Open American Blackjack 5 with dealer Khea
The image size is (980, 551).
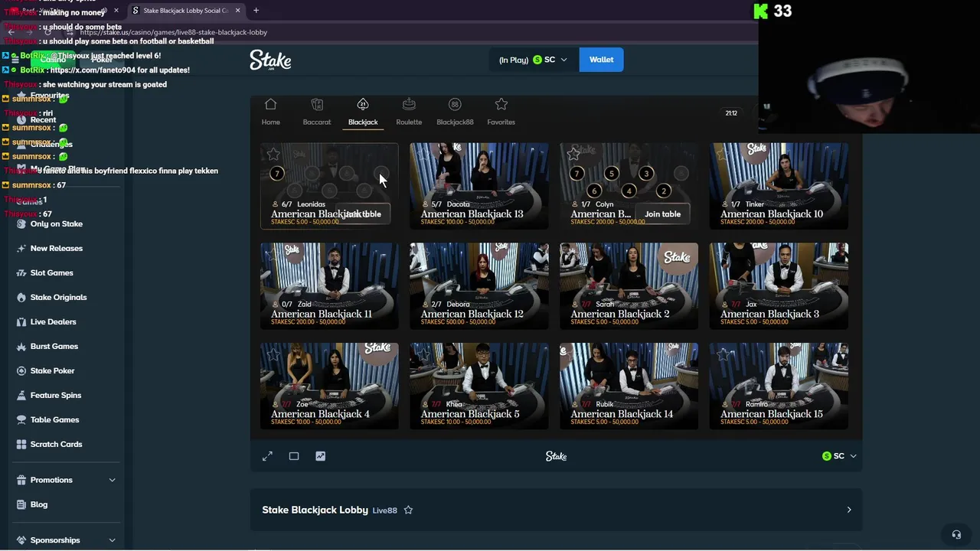[479, 386]
